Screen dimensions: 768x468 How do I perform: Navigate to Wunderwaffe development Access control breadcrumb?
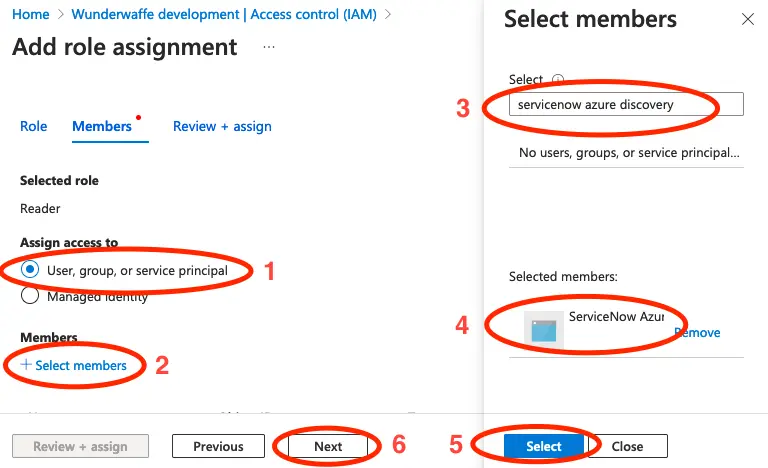pyautogui.click(x=232, y=14)
